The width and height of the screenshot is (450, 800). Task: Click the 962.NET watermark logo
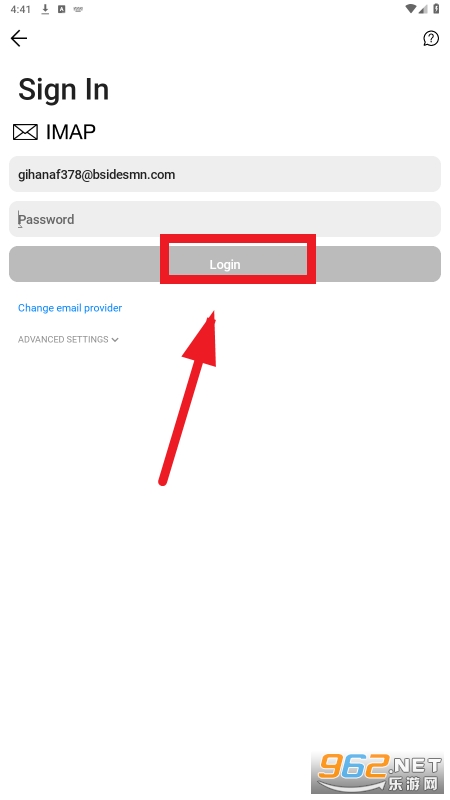tap(378, 772)
